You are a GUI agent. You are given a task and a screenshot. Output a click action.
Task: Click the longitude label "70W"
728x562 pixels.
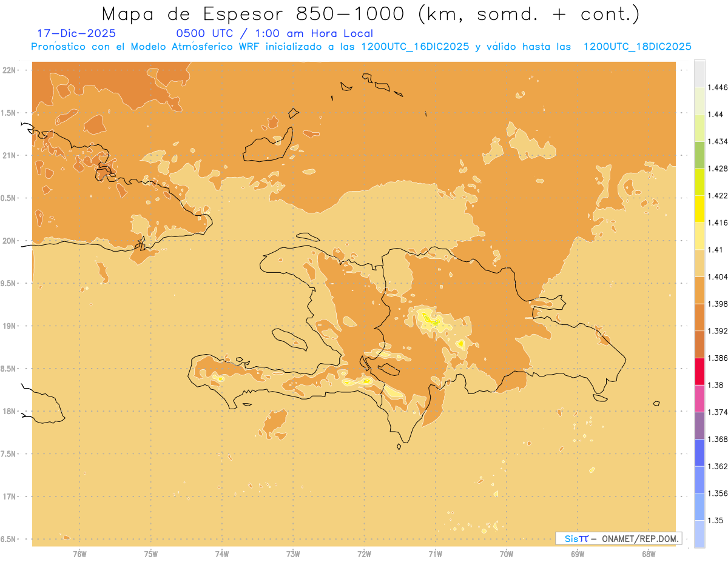(x=507, y=554)
